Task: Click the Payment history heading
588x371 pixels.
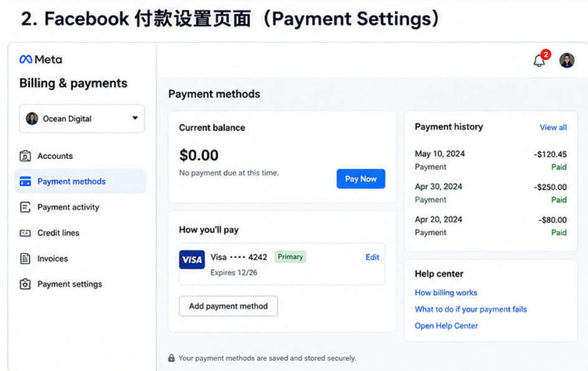Action: coord(449,126)
